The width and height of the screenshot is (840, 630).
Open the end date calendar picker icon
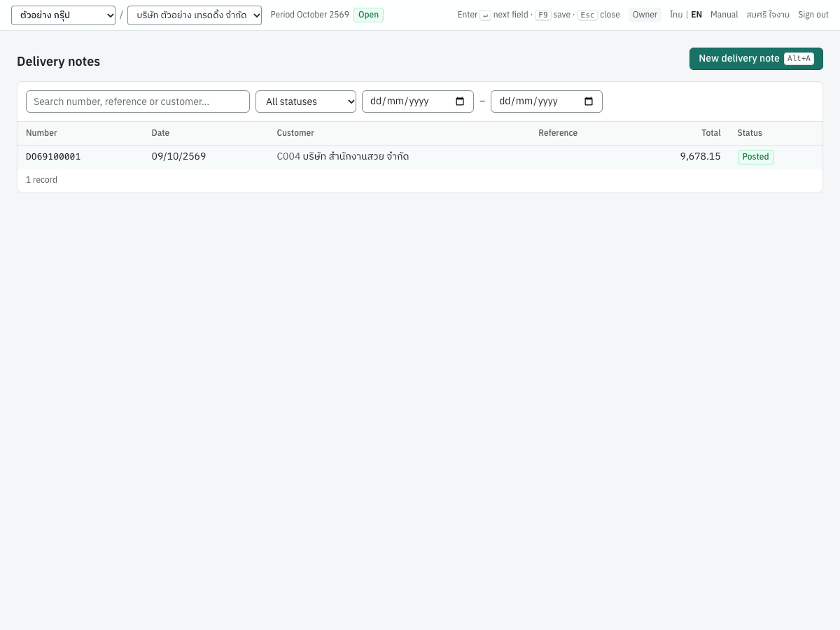click(589, 101)
